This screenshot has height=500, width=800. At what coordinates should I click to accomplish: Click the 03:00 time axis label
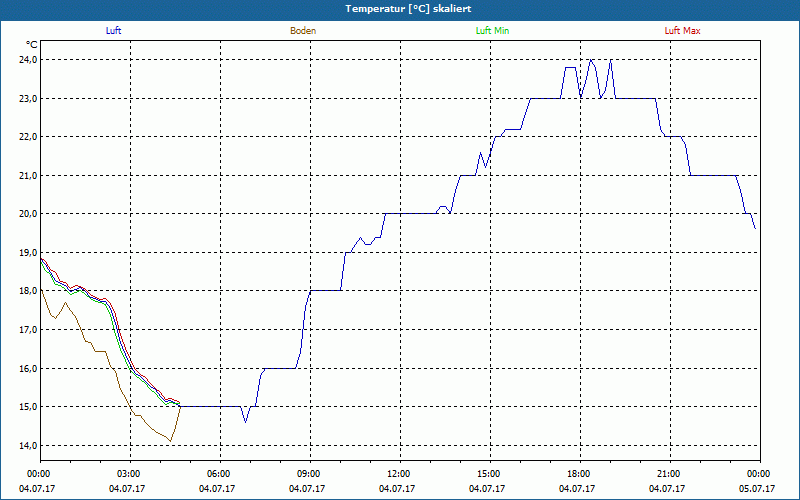pos(127,474)
